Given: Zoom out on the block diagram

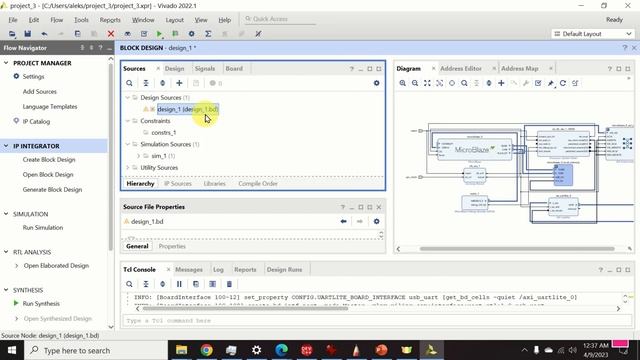Looking at the screenshot, I should click(415, 83).
